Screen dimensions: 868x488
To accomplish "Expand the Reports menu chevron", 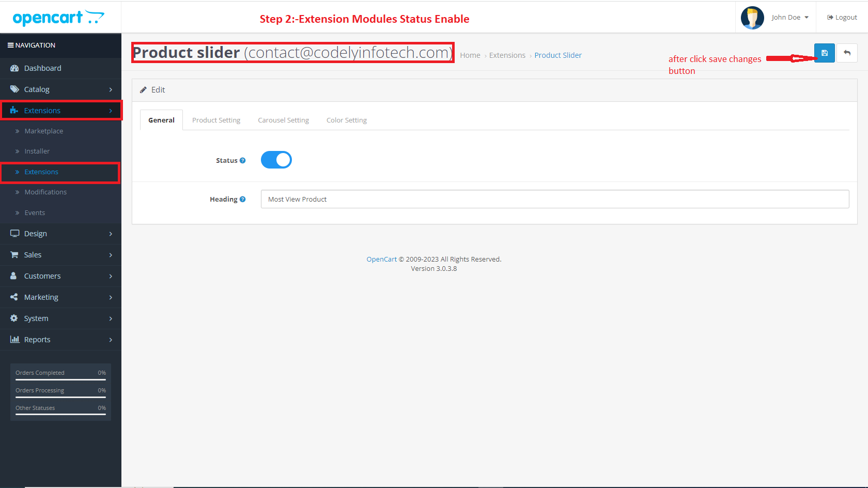I will 111,340.
